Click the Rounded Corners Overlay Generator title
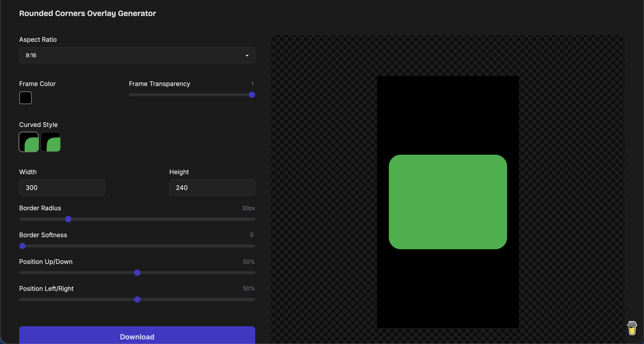 click(87, 14)
